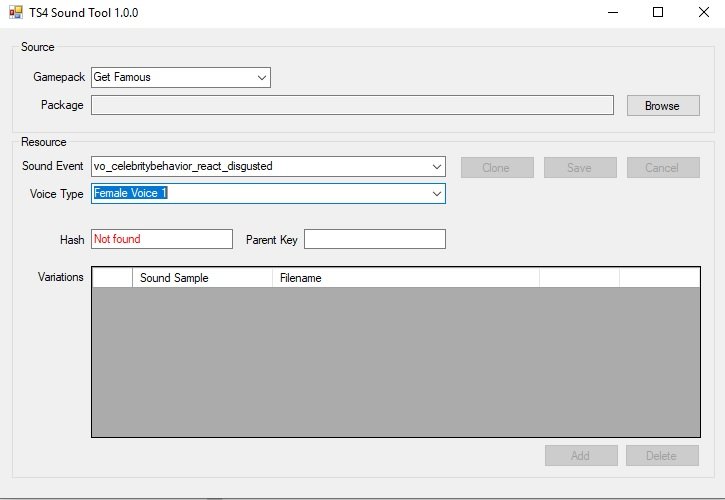Minimize the TS4 Sound Tool window

[613, 12]
